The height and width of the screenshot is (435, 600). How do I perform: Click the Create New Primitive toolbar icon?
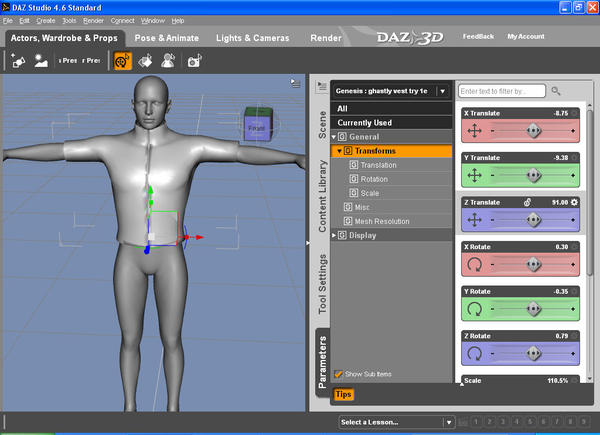18,61
